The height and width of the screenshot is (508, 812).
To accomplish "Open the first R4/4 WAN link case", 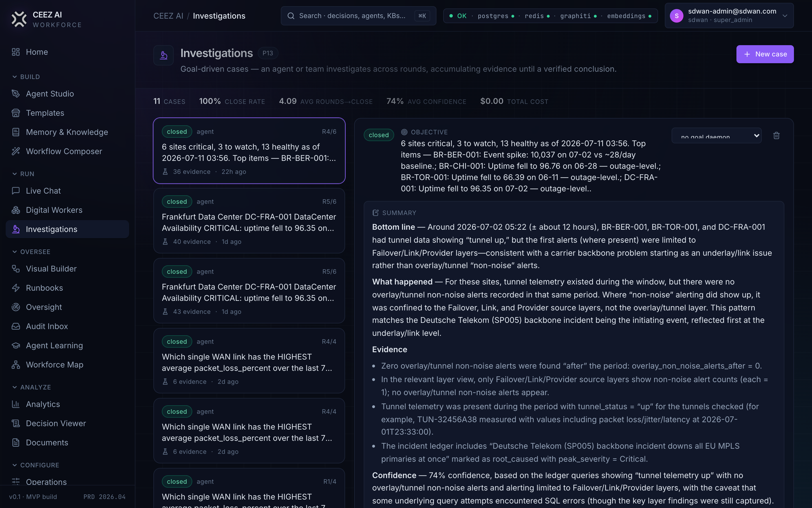I will click(x=249, y=360).
